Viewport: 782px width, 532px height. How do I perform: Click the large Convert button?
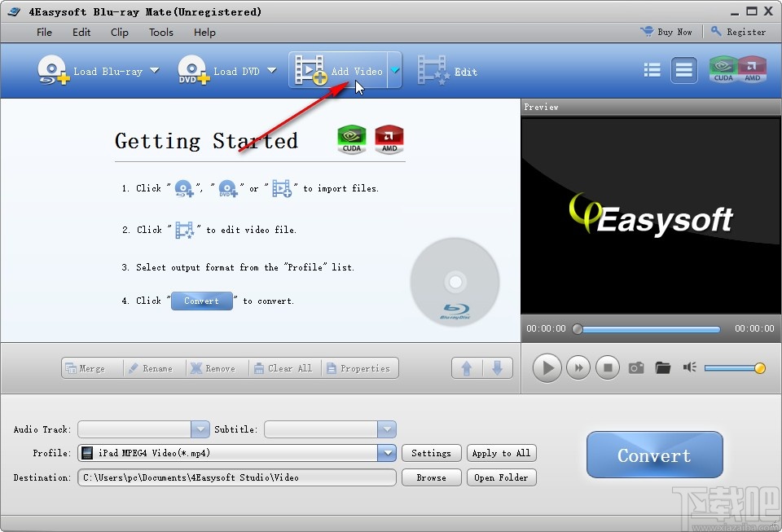coord(654,455)
